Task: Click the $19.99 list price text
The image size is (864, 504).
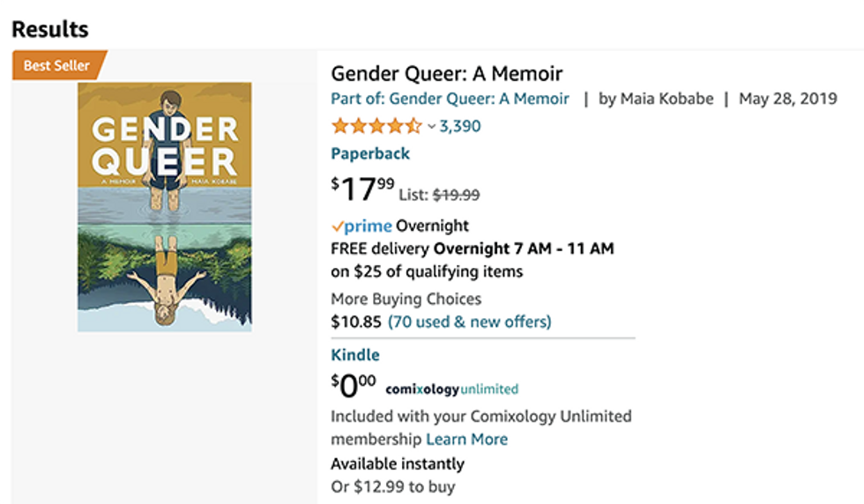Action: (457, 195)
